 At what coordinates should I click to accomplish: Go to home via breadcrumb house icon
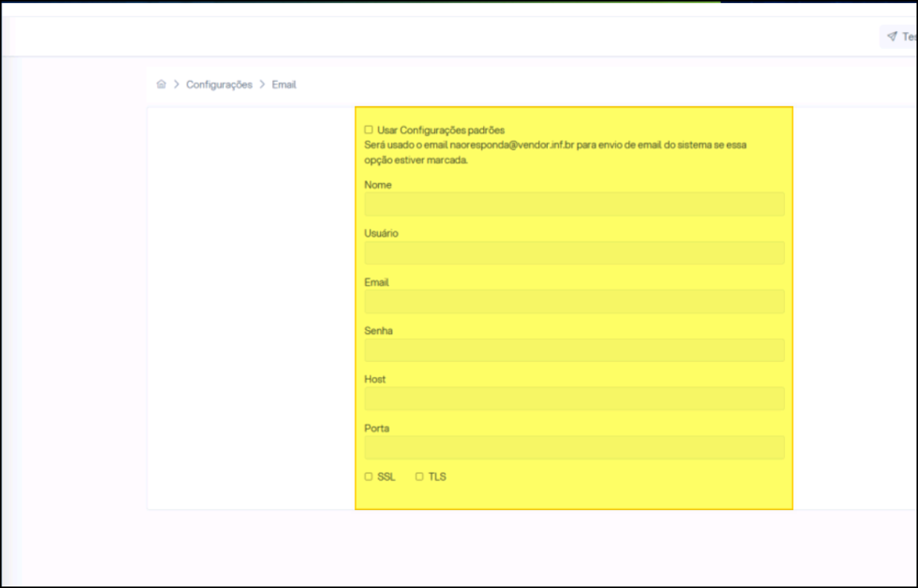coord(161,85)
